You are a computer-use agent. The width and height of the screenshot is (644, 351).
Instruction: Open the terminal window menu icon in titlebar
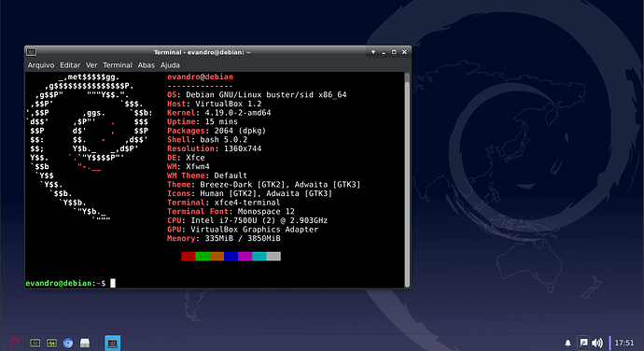pyautogui.click(x=31, y=51)
